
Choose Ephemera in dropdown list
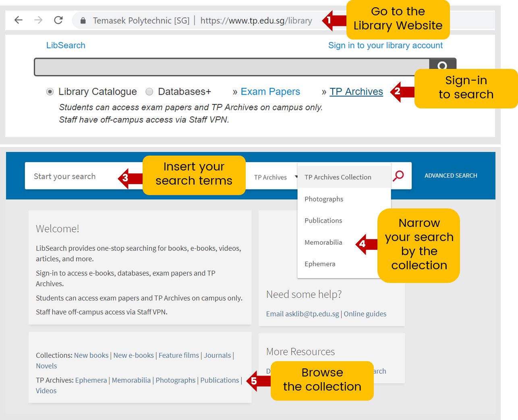point(320,264)
